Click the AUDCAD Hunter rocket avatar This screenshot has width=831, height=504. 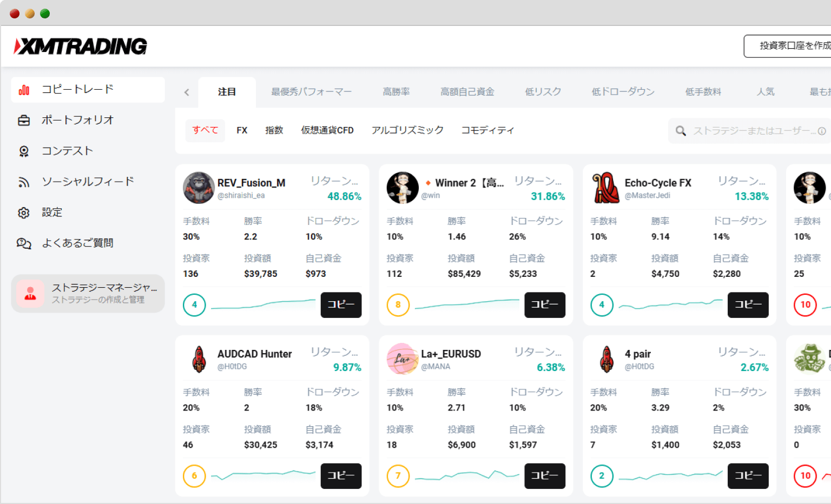199,359
